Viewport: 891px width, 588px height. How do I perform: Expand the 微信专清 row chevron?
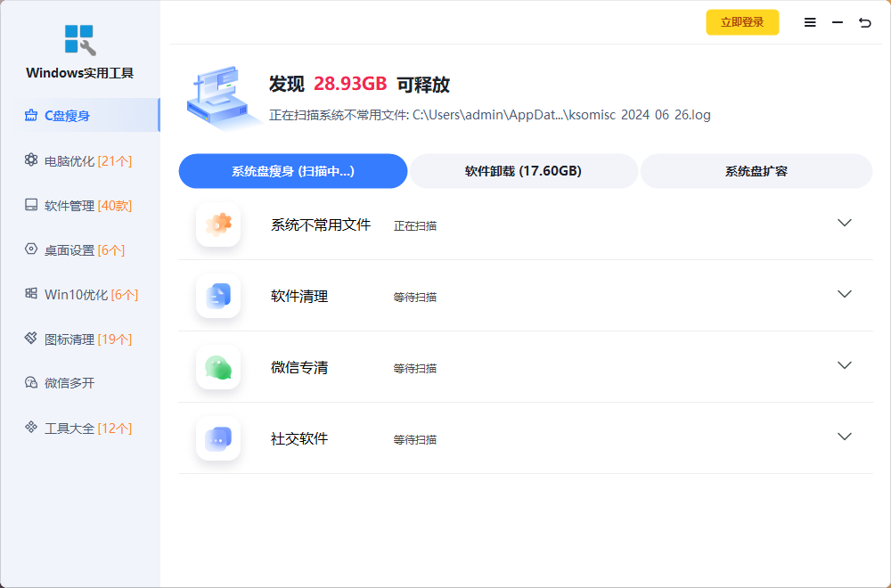point(845,364)
